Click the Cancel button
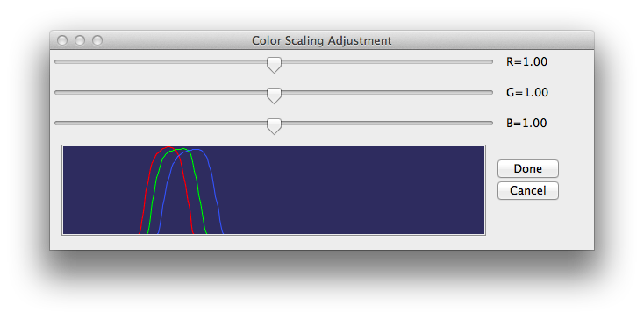Screen dimensions: 644x319 tap(528, 191)
